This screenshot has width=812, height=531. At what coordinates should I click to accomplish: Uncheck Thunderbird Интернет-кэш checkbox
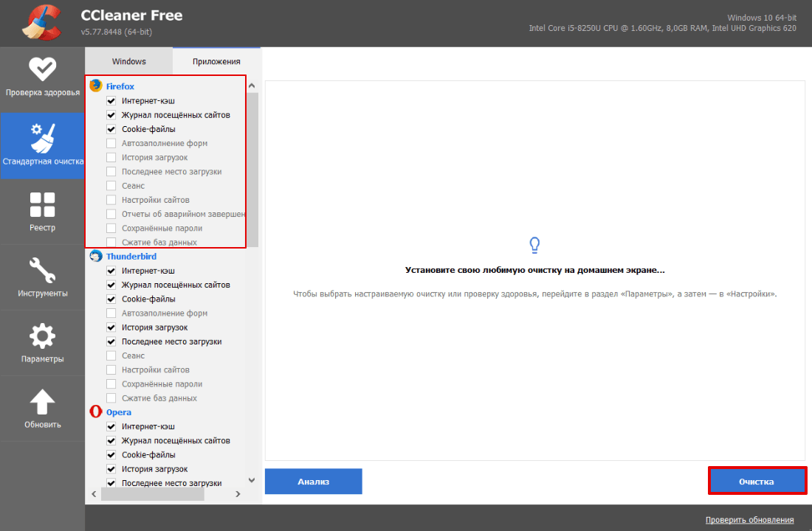111,270
